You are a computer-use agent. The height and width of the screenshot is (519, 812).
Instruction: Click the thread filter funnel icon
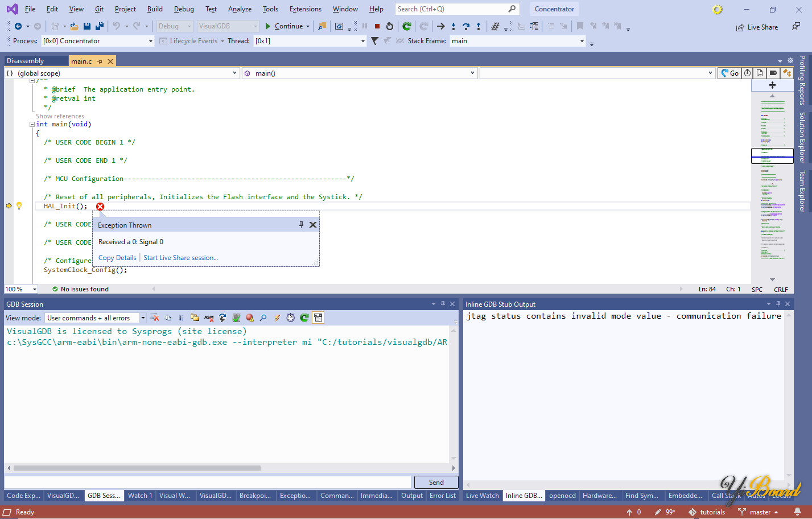[374, 41]
